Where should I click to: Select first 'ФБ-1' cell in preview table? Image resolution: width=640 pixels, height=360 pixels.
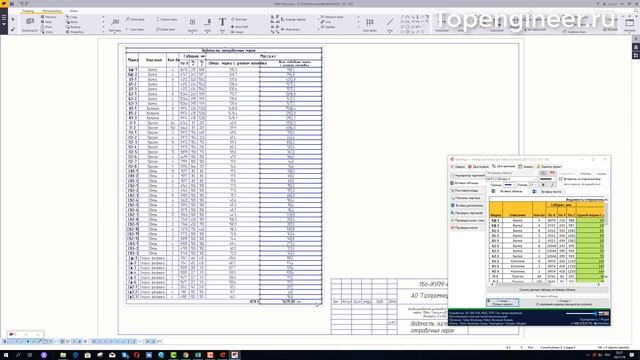[496, 220]
